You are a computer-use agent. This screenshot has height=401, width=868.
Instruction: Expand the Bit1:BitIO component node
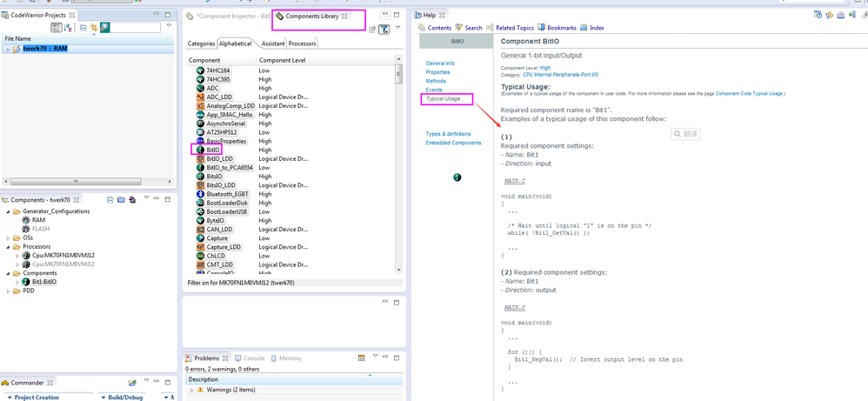(17, 282)
